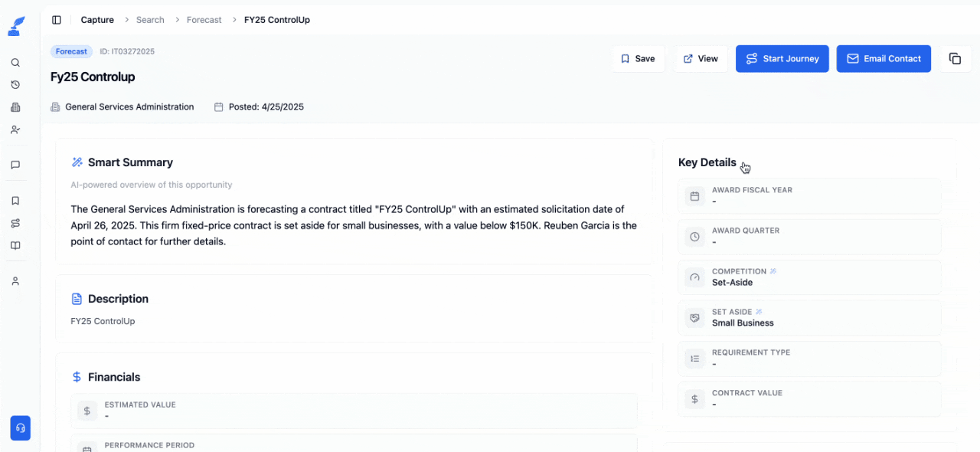
Task: Open the history clock icon in sidebar
Action: [x=15, y=84]
